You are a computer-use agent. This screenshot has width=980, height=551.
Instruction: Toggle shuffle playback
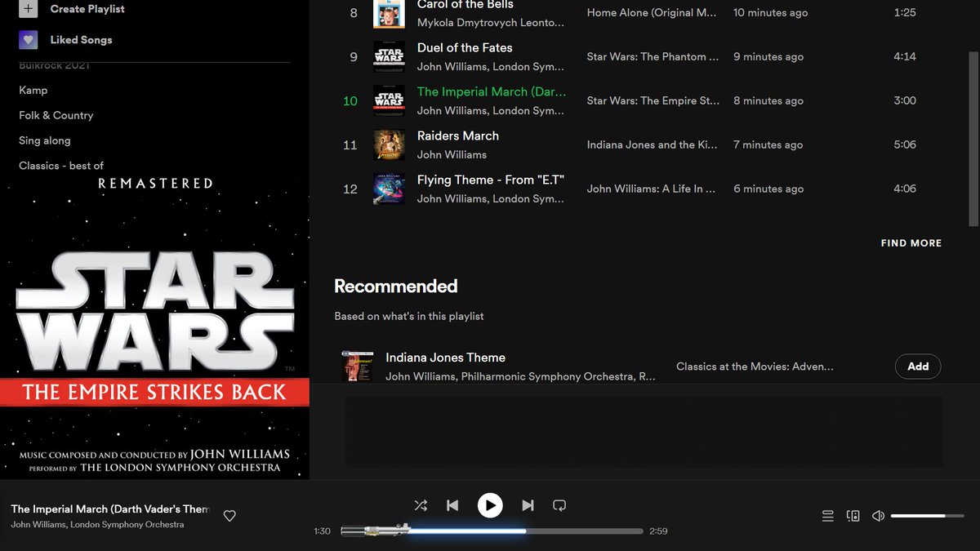tap(421, 505)
